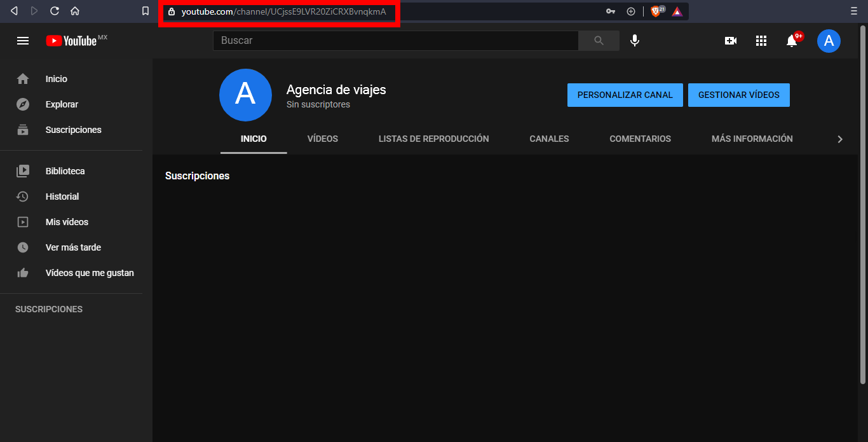Image resolution: width=868 pixels, height=442 pixels.
Task: Open Inicio label in sidebar
Action: [57, 79]
